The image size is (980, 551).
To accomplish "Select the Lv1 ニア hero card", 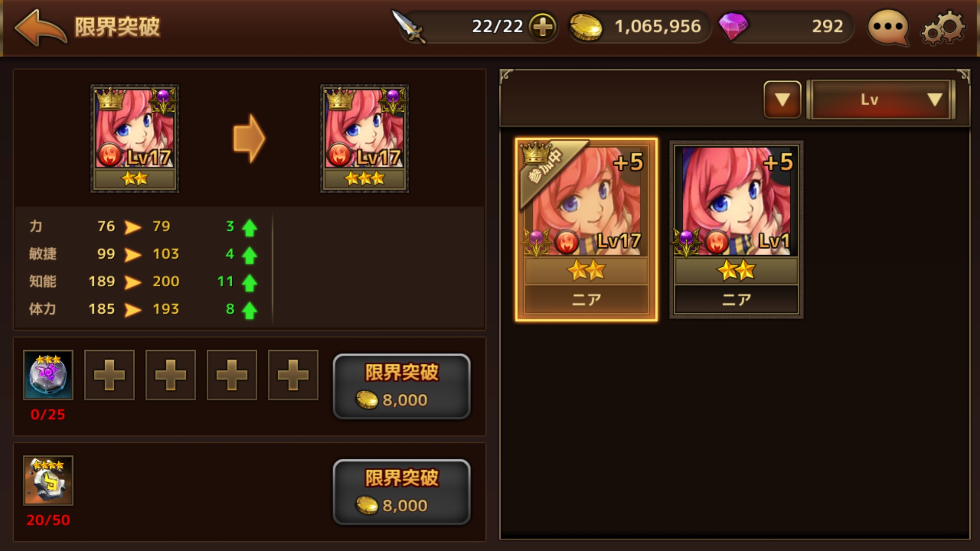I will click(736, 230).
